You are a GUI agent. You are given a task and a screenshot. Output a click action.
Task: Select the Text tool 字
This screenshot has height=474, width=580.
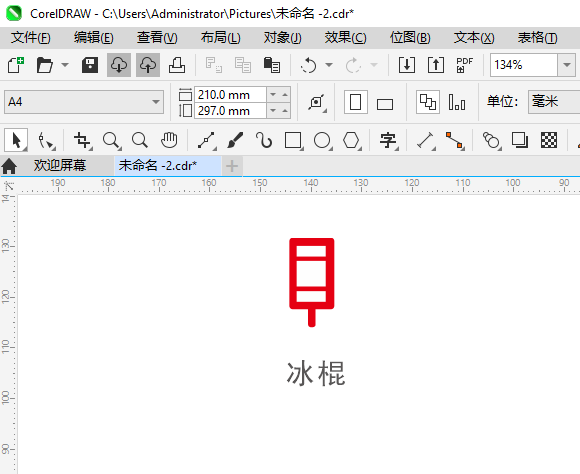pyautogui.click(x=389, y=141)
